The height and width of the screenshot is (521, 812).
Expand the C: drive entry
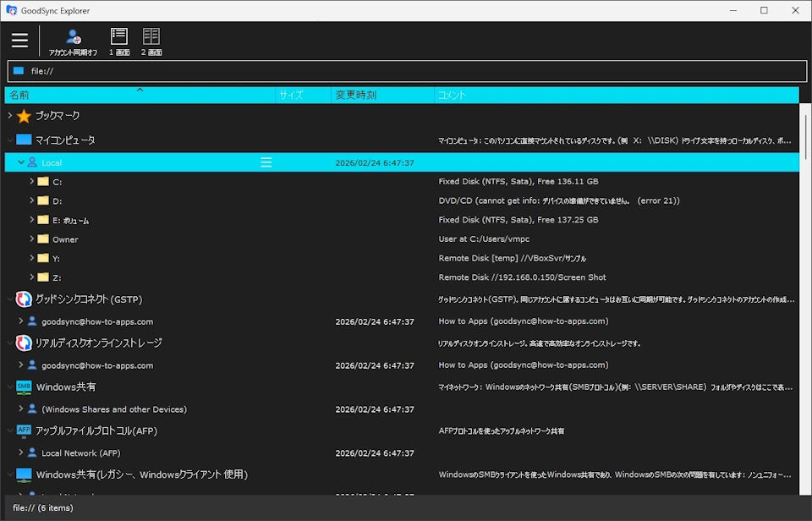point(31,181)
